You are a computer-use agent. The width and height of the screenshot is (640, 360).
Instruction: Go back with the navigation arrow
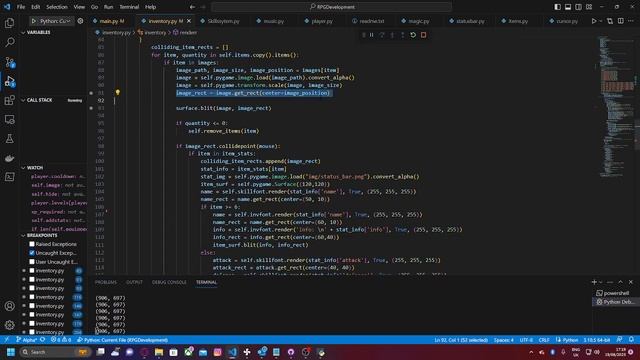192,7
